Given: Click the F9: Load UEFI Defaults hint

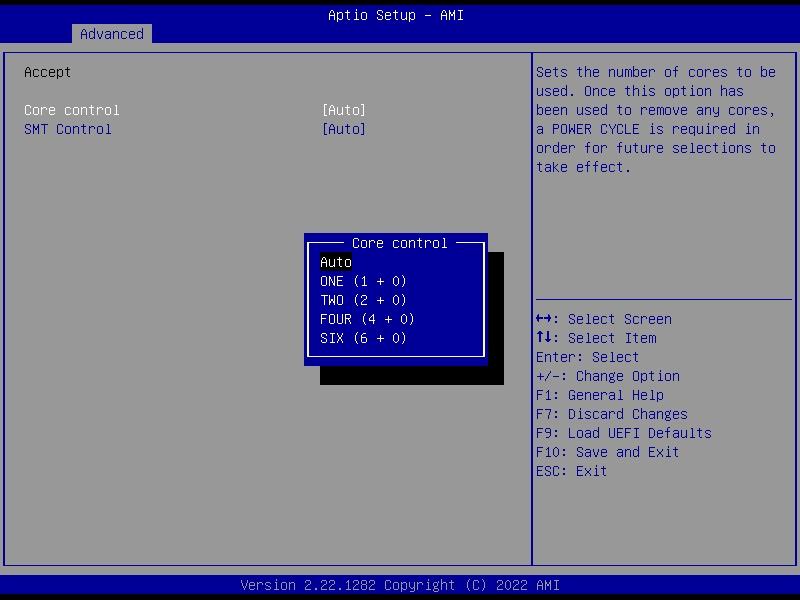Looking at the screenshot, I should point(623,433).
